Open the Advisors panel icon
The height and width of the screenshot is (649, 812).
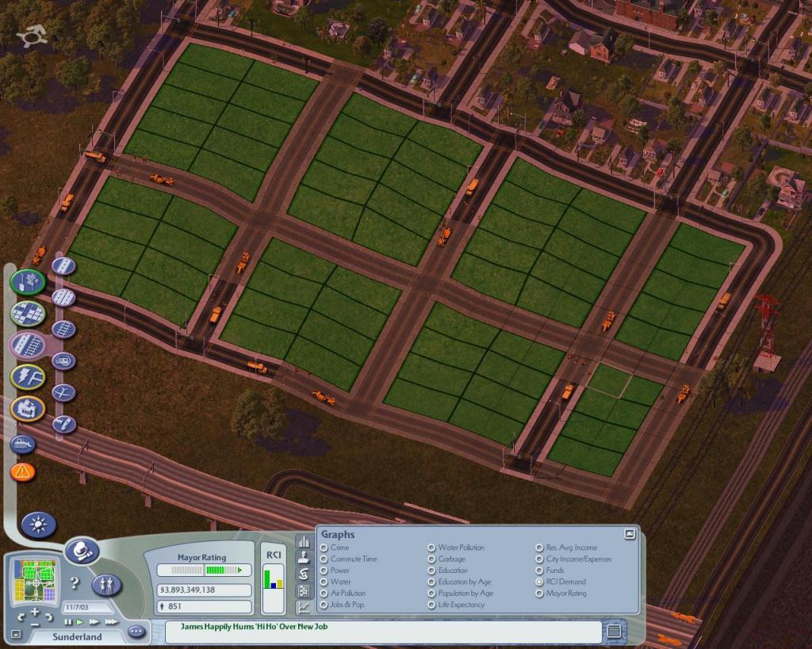(304, 557)
